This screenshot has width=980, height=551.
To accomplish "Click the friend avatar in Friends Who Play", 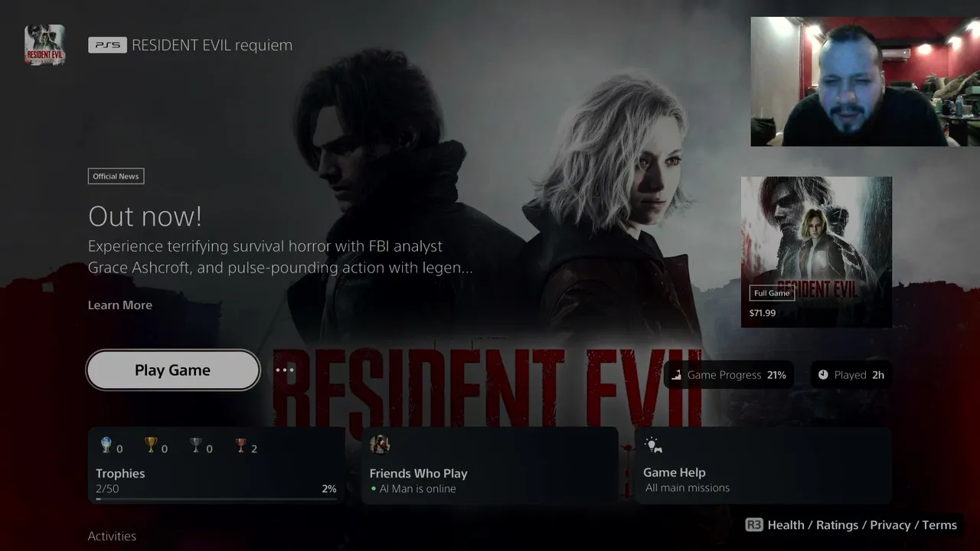I will tap(380, 445).
